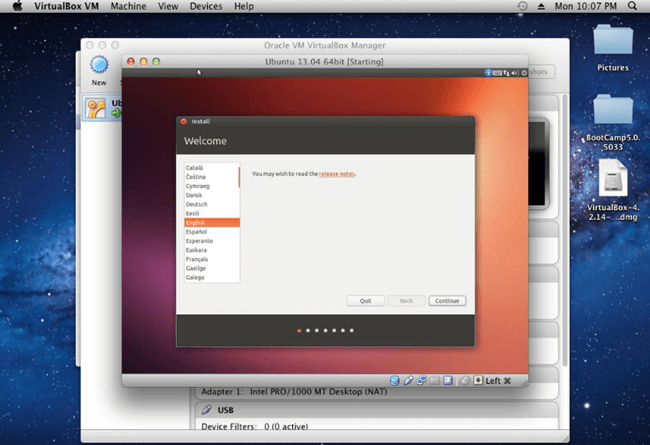This screenshot has height=445, width=650.
Task: Click the video capture icon in VM status bar
Action: point(448,380)
